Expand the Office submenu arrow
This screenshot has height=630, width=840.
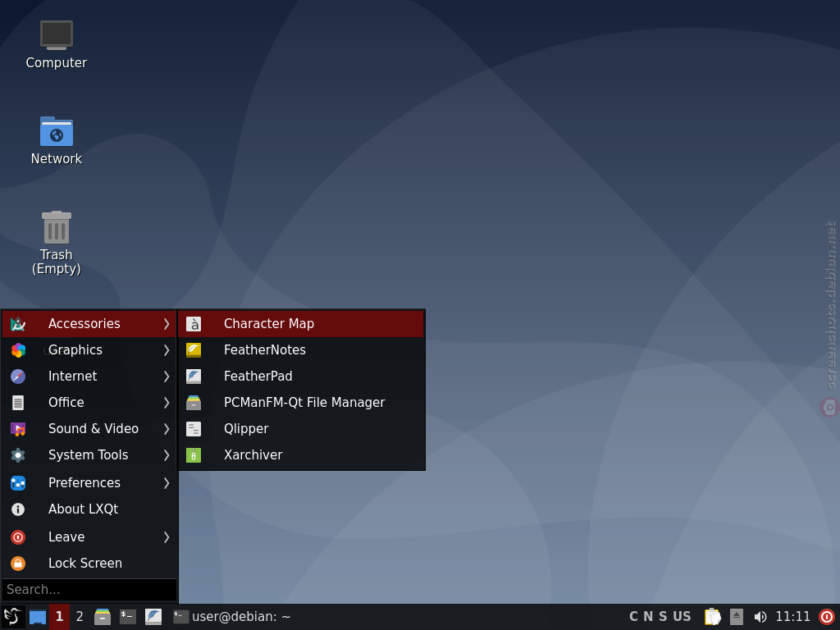click(167, 402)
